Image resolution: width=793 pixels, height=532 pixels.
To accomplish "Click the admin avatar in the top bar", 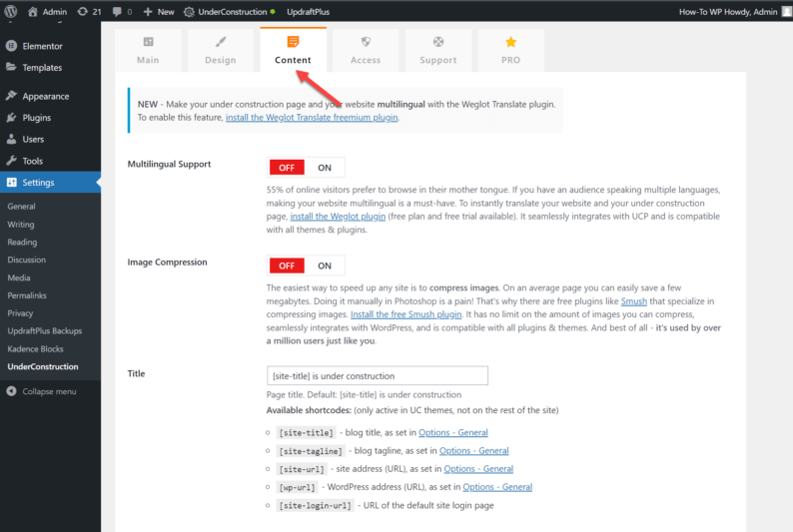I will (x=787, y=12).
